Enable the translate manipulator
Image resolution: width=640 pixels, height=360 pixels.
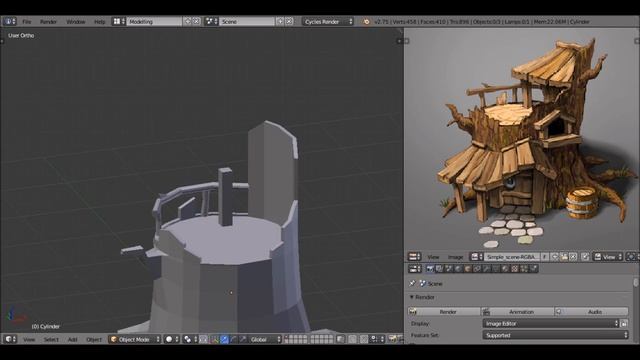[x=224, y=339]
